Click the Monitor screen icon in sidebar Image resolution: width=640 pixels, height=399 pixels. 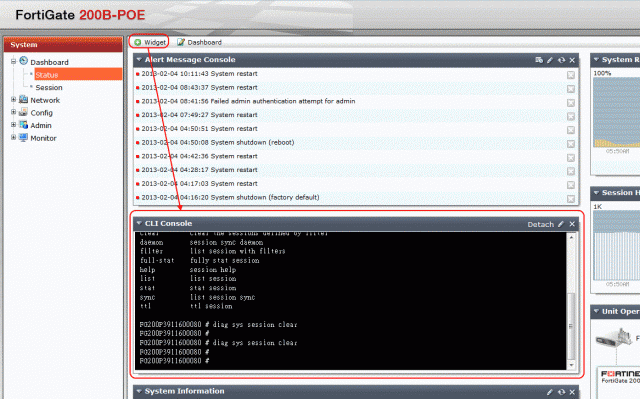point(24,137)
